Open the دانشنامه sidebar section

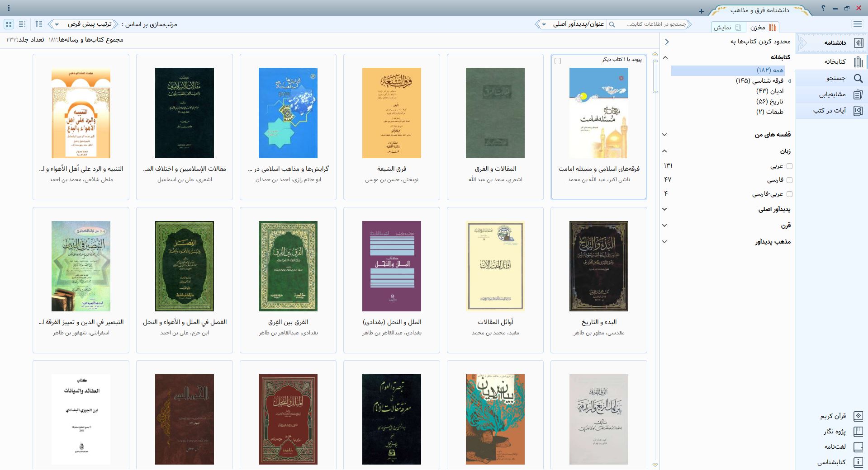pyautogui.click(x=832, y=43)
